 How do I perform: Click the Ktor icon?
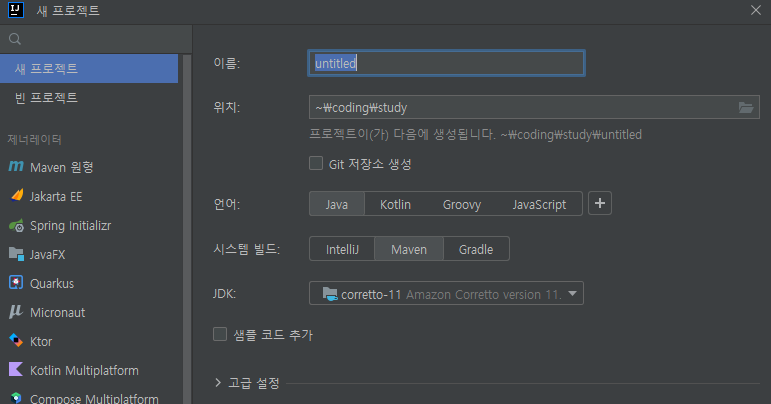[16, 341]
